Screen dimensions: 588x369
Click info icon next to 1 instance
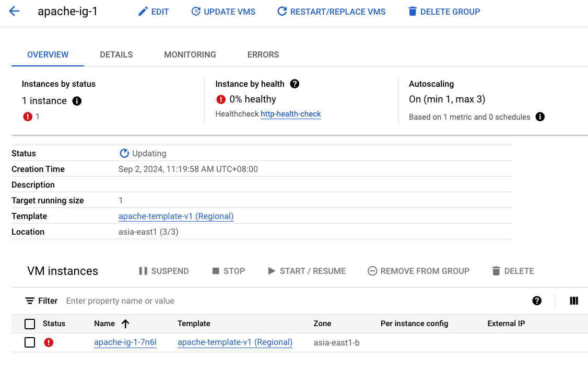point(77,101)
